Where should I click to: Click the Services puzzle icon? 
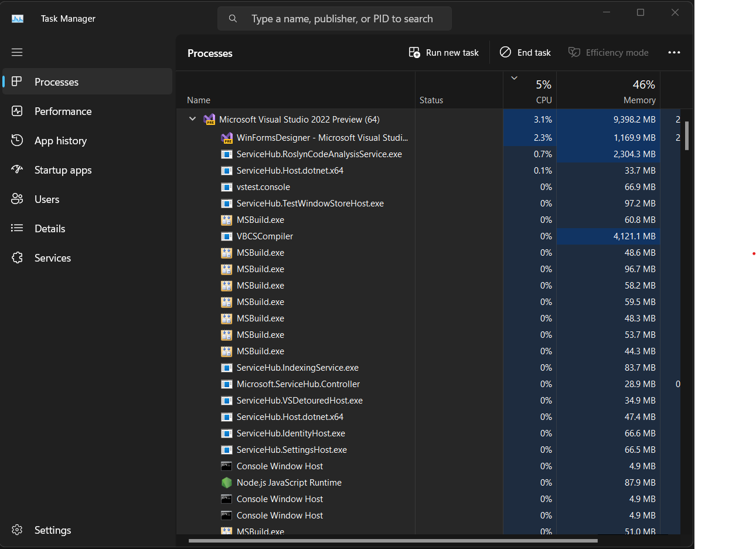17,258
